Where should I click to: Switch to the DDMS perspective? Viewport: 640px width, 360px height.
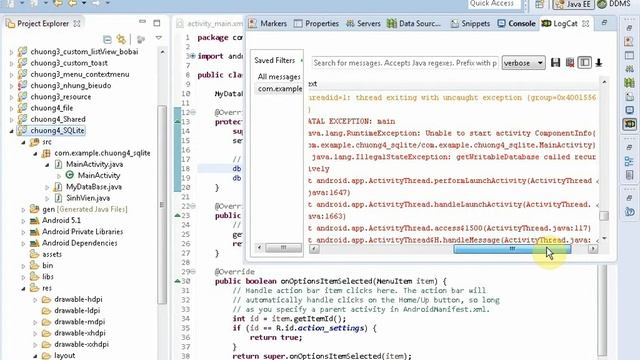(615, 4)
